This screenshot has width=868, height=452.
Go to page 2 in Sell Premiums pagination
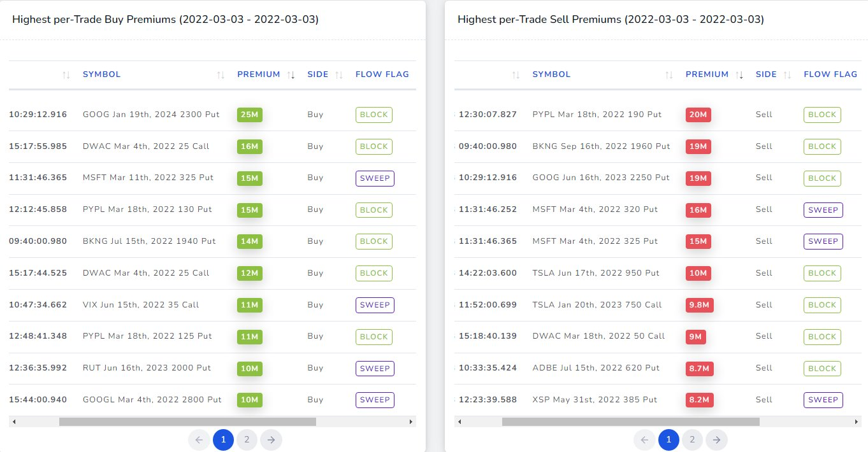point(693,439)
